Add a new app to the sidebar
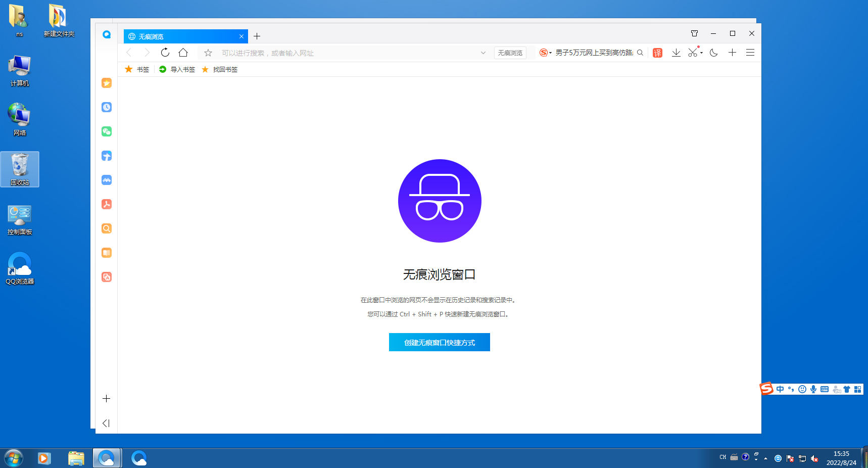Viewport: 868px width, 468px height. coord(106,399)
